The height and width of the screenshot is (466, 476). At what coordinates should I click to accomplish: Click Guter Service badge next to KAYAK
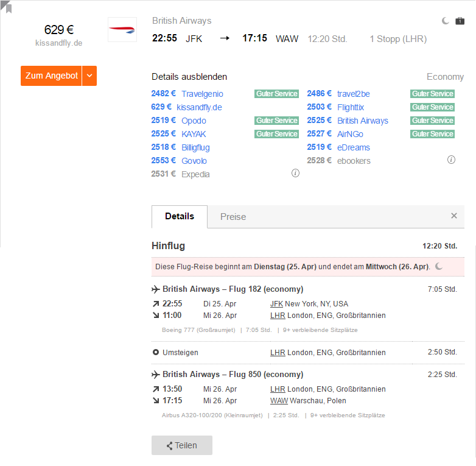pyautogui.click(x=276, y=133)
